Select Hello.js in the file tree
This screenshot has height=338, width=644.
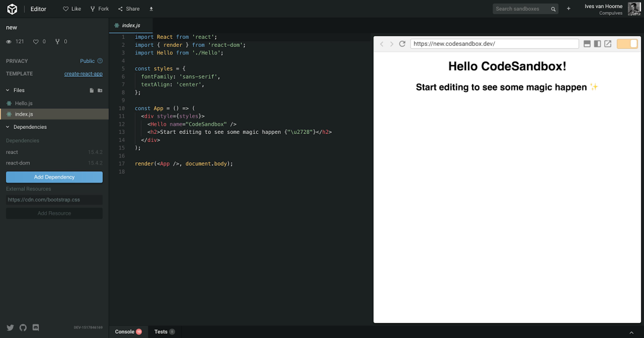coord(23,103)
